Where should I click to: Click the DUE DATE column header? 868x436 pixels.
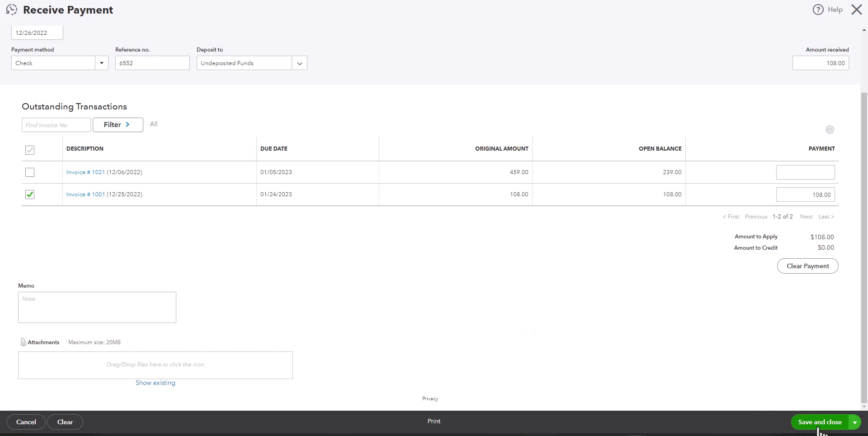tap(274, 149)
